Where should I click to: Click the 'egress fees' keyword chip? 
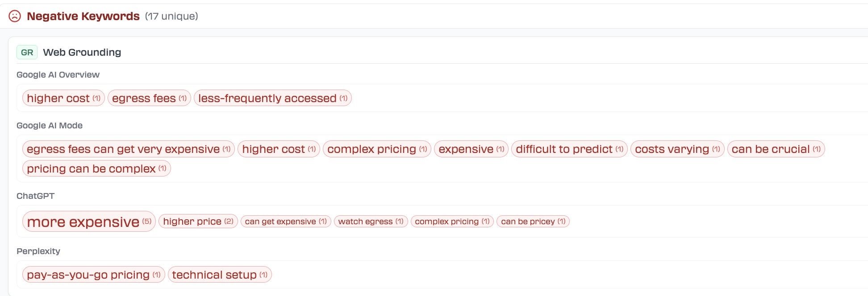pos(149,98)
